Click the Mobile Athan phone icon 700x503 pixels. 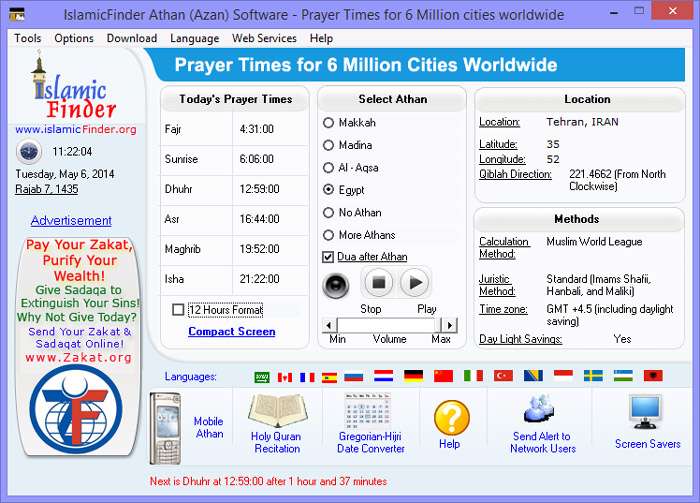pyautogui.click(x=166, y=428)
